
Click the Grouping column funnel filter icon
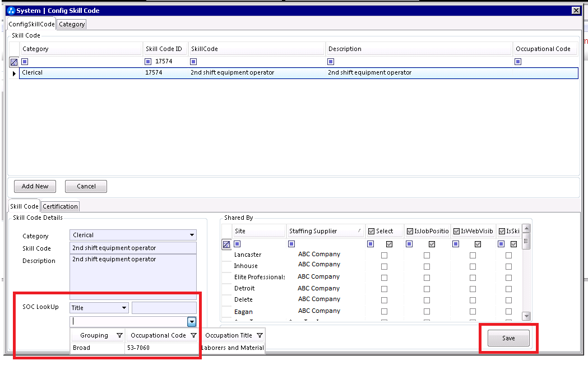(x=119, y=335)
